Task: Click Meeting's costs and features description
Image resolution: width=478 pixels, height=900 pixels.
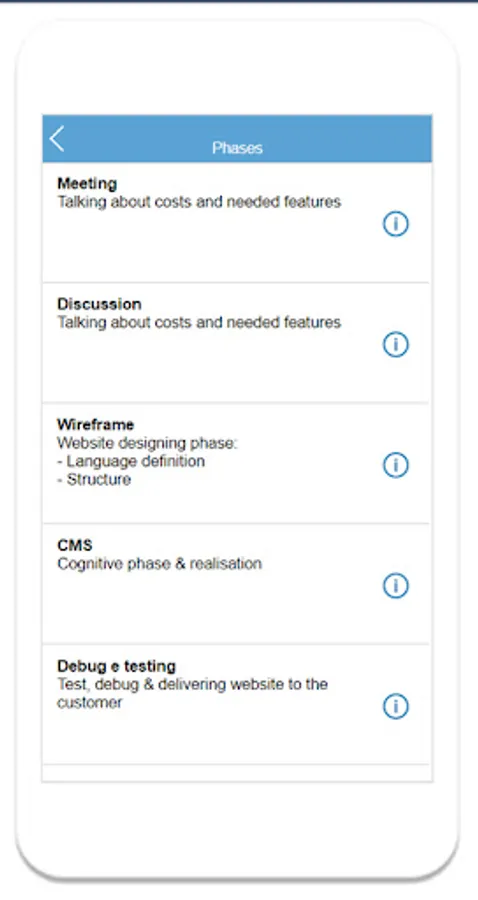Action: tap(199, 202)
